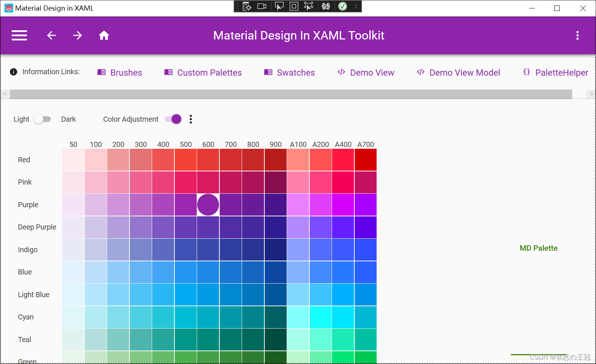The image size is (596, 364).
Task: Enable Select Element in debug toolbar
Action: (279, 6)
